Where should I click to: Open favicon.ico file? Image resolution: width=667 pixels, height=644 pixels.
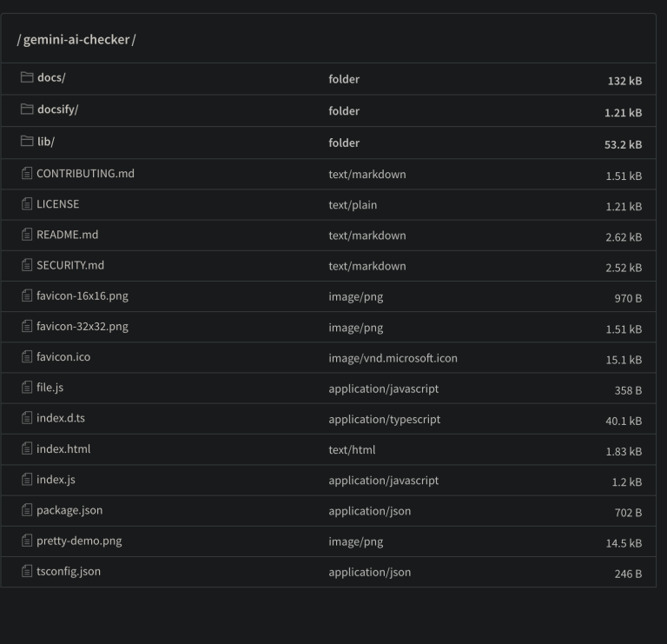point(63,357)
